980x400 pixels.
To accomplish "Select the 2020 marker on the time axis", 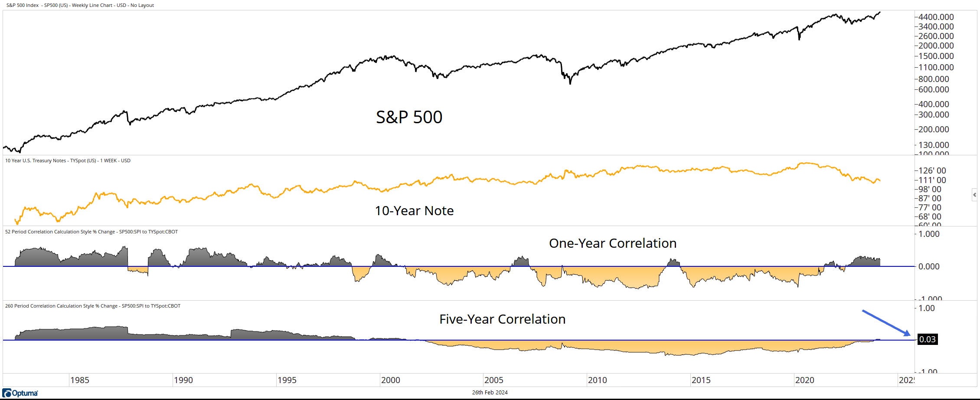I will click(x=804, y=380).
